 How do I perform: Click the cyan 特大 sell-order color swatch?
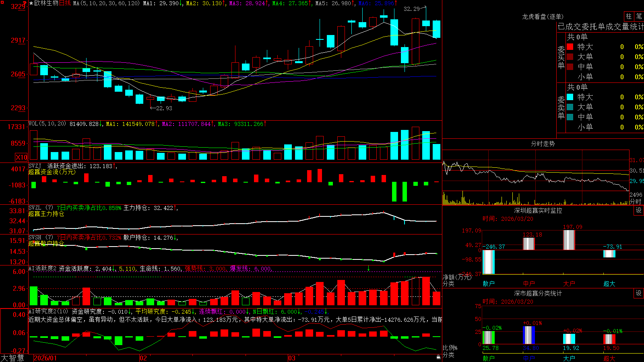(x=570, y=97)
